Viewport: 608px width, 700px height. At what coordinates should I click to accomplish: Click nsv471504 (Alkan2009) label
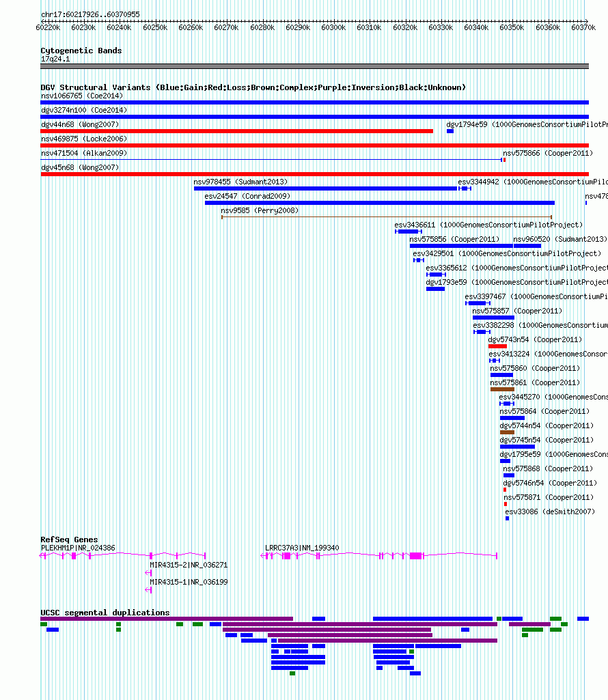(x=84, y=153)
